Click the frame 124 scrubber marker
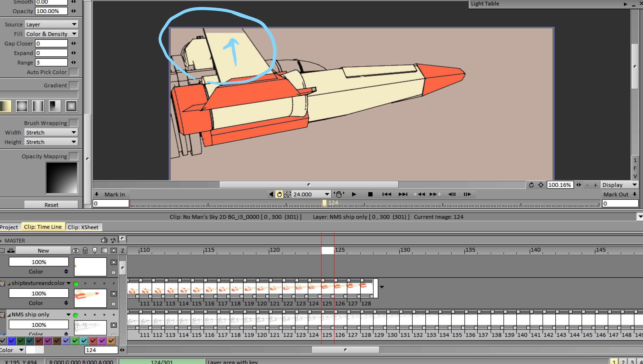 [324, 203]
